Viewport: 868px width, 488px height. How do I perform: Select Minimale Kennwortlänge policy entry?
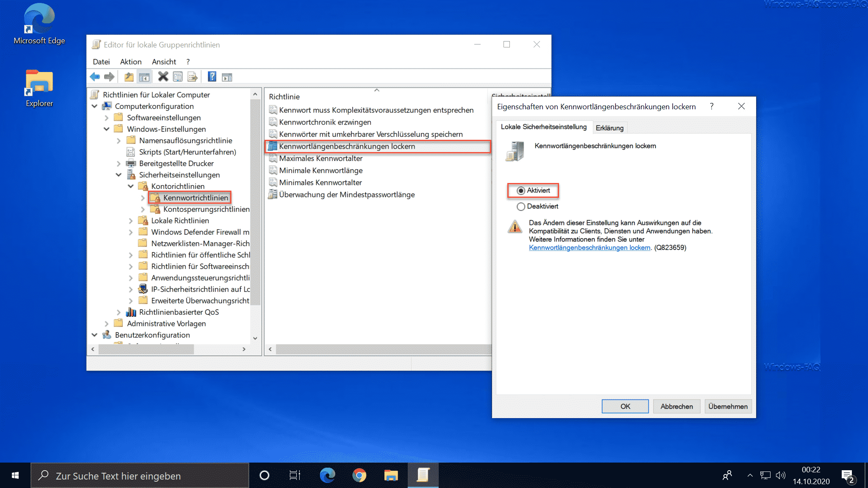coord(320,170)
